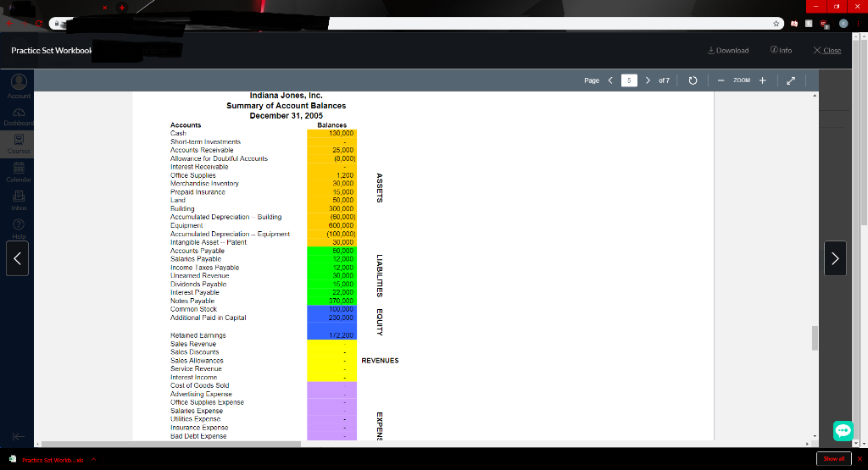The width and height of the screenshot is (868, 470).
Task: Show the next file with right arrow
Action: tap(835, 258)
